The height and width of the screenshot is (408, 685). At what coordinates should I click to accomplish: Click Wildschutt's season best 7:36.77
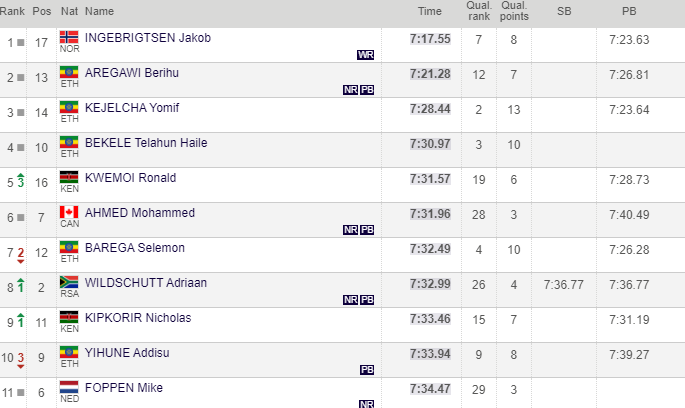(563, 284)
